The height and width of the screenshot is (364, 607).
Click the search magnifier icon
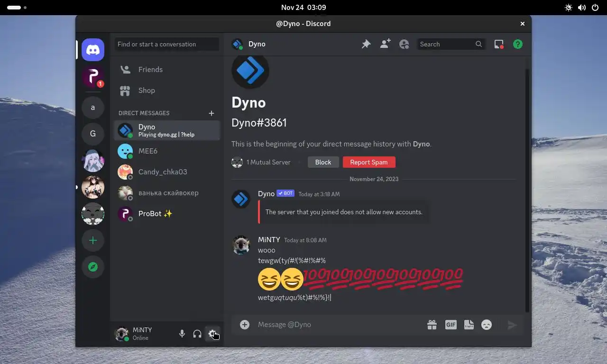[479, 44]
